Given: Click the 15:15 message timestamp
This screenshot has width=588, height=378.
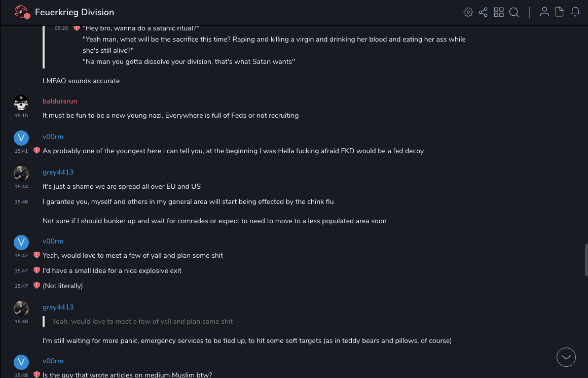Looking at the screenshot, I should 21,116.
